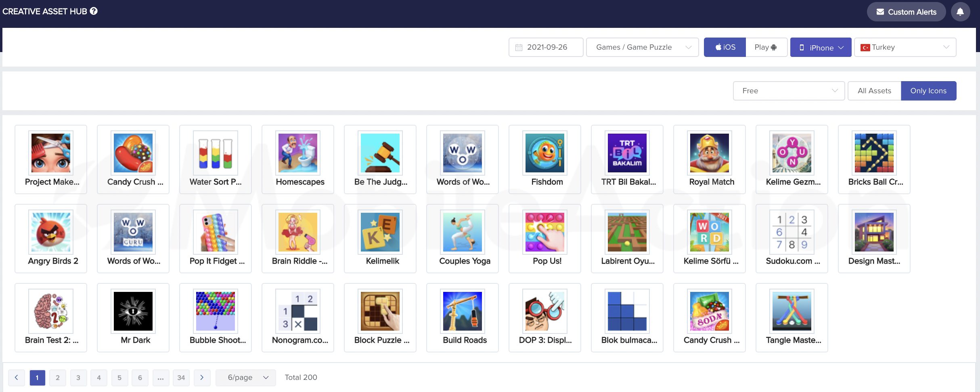The image size is (980, 392).
Task: Click the Pop Us! icon
Action: [x=545, y=232]
